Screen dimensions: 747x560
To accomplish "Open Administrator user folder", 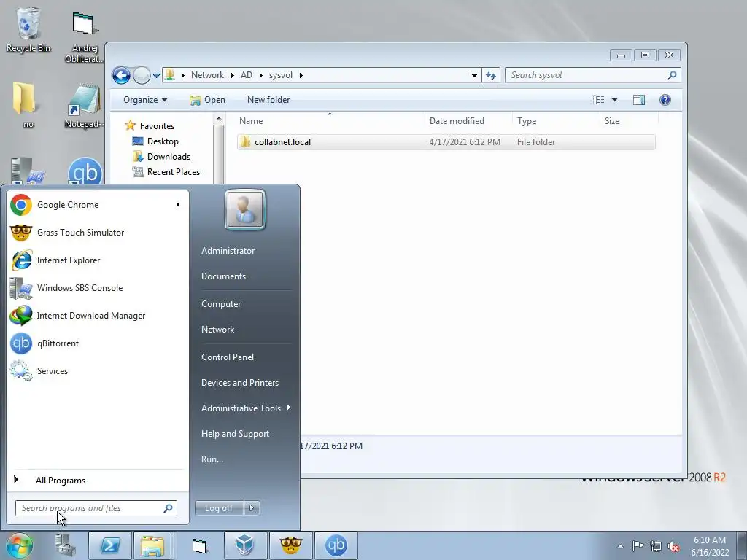I will point(228,251).
